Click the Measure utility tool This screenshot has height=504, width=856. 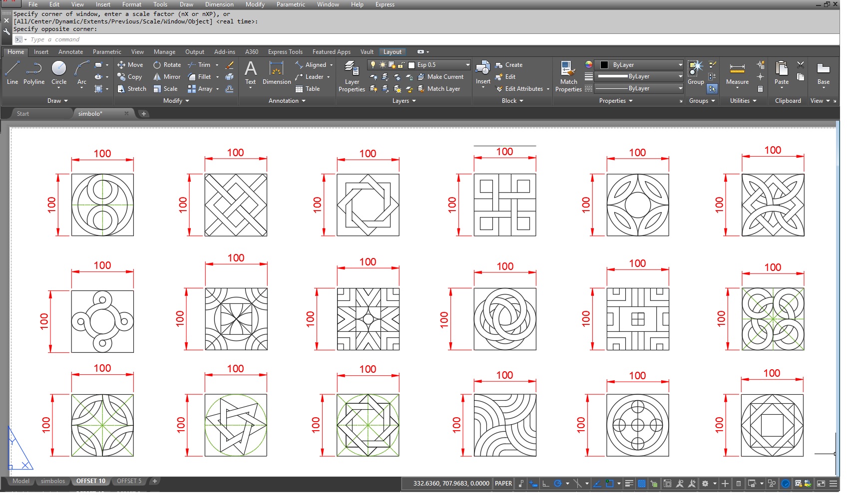(737, 73)
